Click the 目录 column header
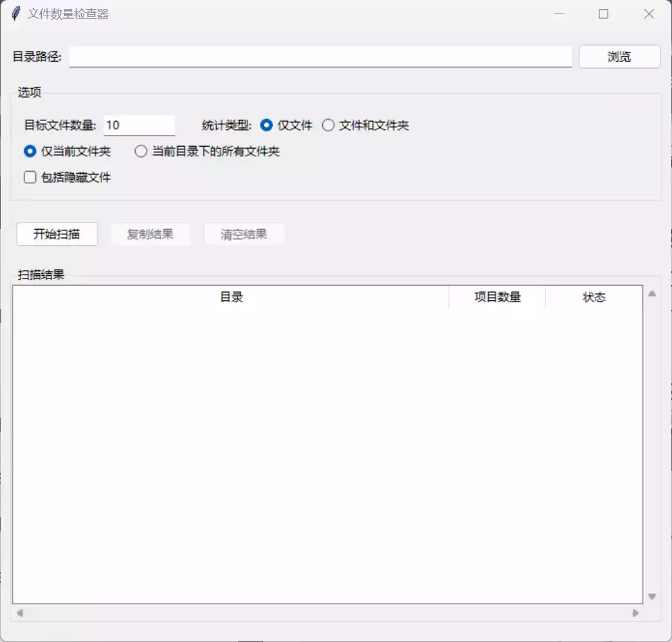The height and width of the screenshot is (642, 672). coord(232,297)
